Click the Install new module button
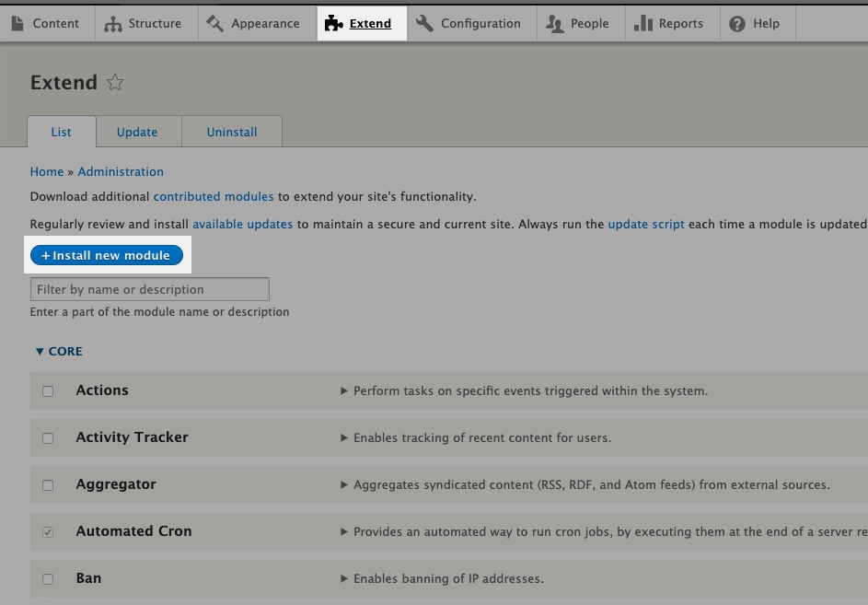The width and height of the screenshot is (868, 605). point(106,255)
